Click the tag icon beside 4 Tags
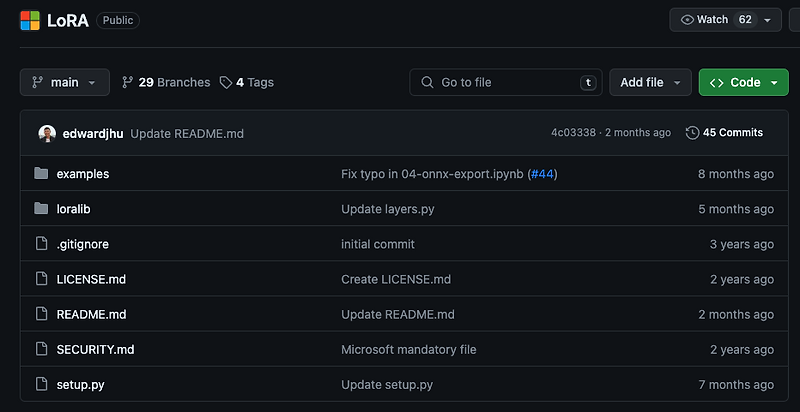 [226, 83]
